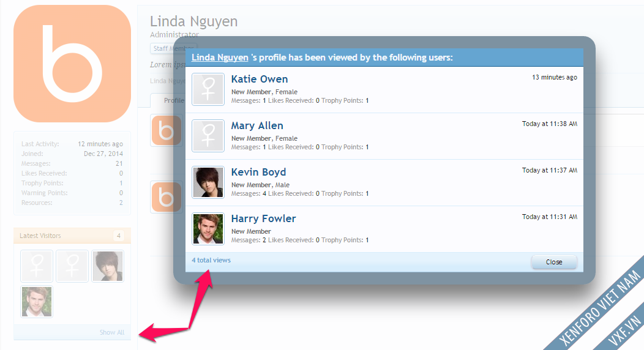
Task: Click Harry Fowler's avatar photo in dialog
Action: pos(208,229)
